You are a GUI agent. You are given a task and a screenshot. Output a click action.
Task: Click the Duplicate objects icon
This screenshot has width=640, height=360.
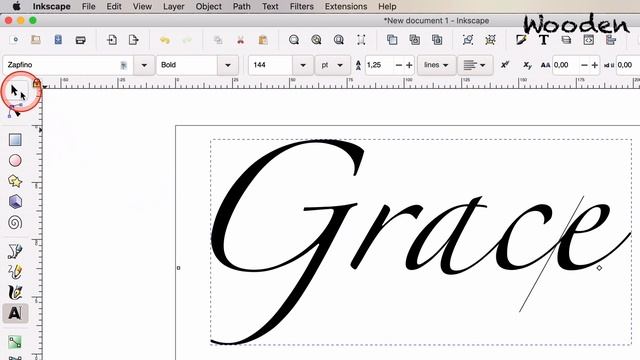(392, 40)
